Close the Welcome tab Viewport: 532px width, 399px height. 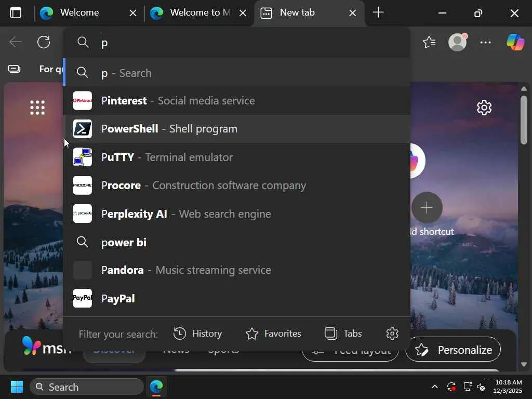[133, 13]
